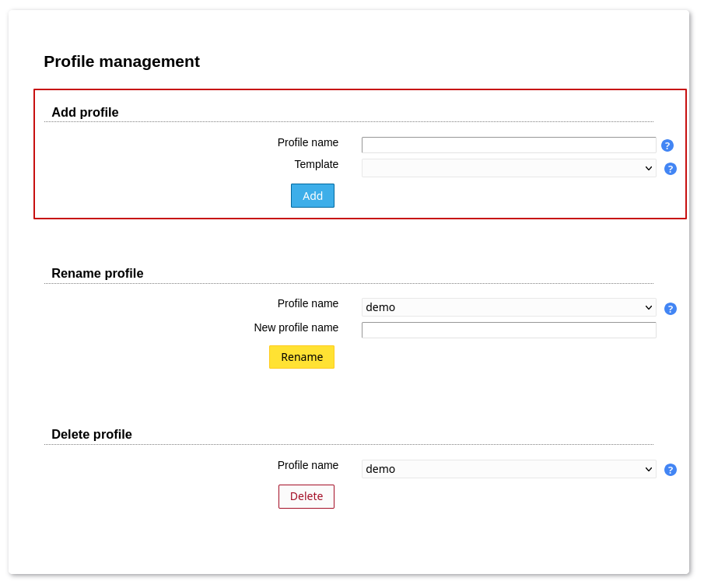Screen dimensions: 704x588
Task: Click the Delete profile section heading
Action: tap(92, 435)
